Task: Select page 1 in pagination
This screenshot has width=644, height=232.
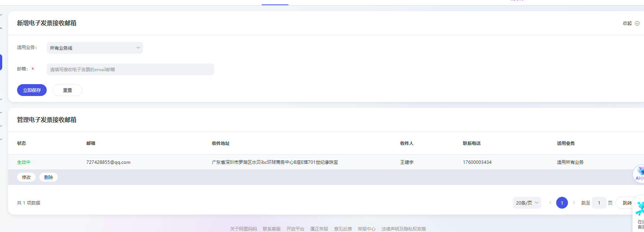Action: tap(562, 203)
